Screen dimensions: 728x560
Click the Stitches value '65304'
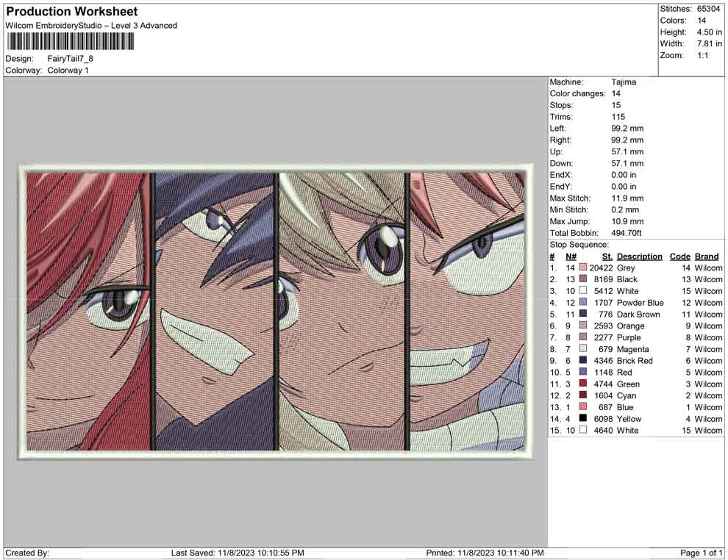708,9
